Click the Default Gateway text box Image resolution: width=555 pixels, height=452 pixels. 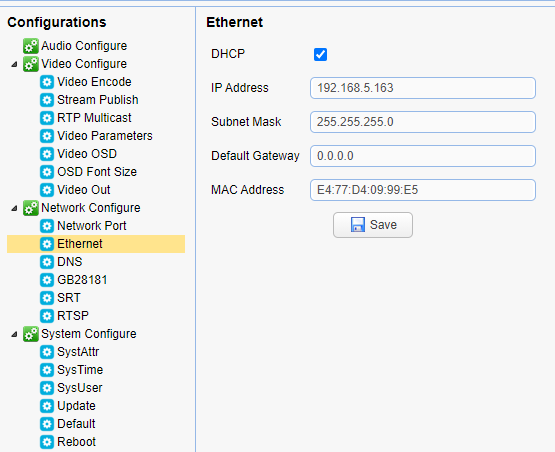[x=423, y=156]
